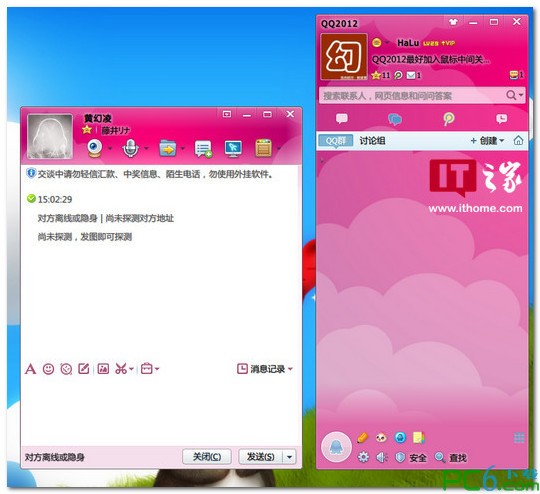Click the HaLu profile avatar
This screenshot has height=494, width=540.
click(344, 56)
